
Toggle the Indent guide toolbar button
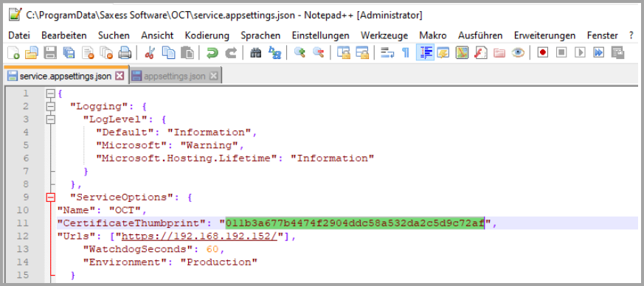(x=425, y=53)
